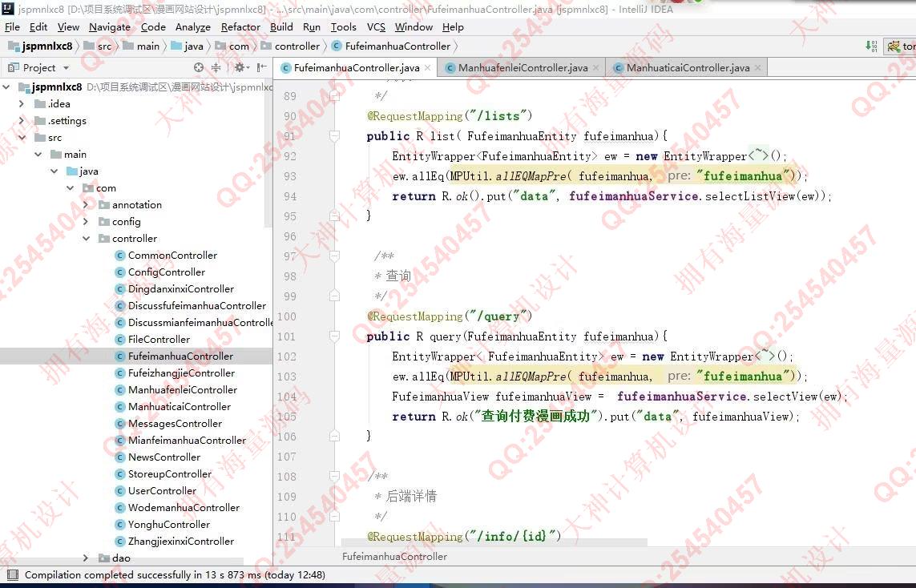Click the fold icon on line 110
Screen dimensions: 916x588
pyautogui.click(x=335, y=517)
